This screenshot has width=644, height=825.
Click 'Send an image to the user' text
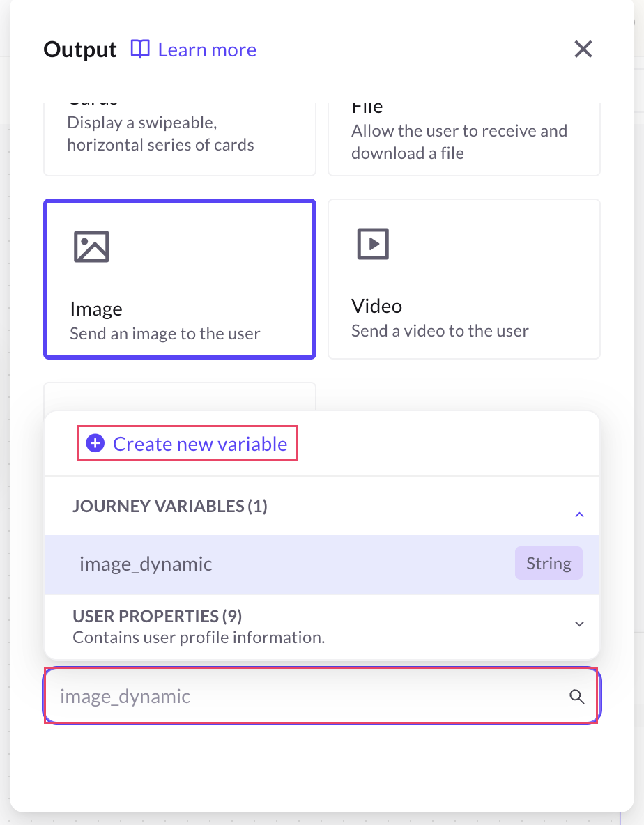(164, 334)
